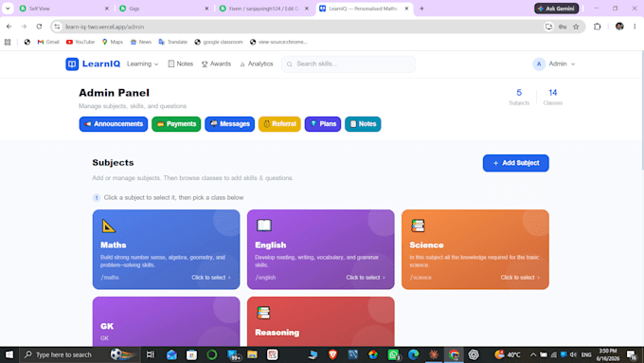This screenshot has width=644, height=363.
Task: Open the Chrome profile avatar
Action: pos(619,27)
